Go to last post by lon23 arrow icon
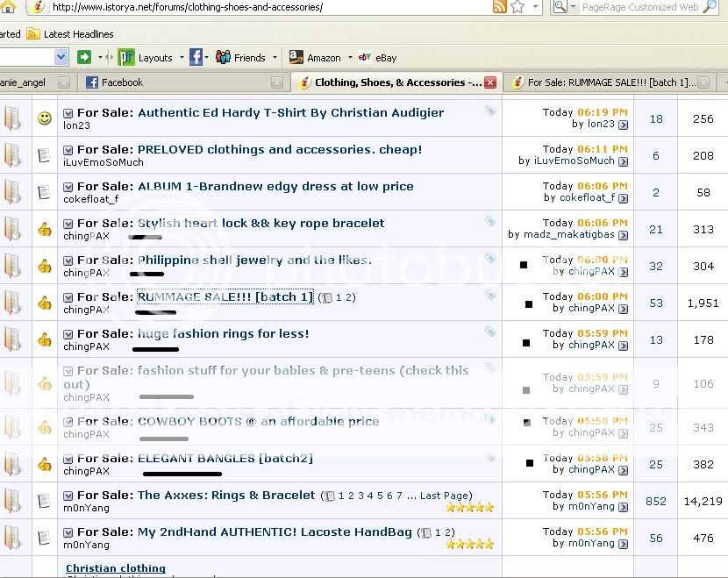The height and width of the screenshot is (578, 728). [623, 125]
